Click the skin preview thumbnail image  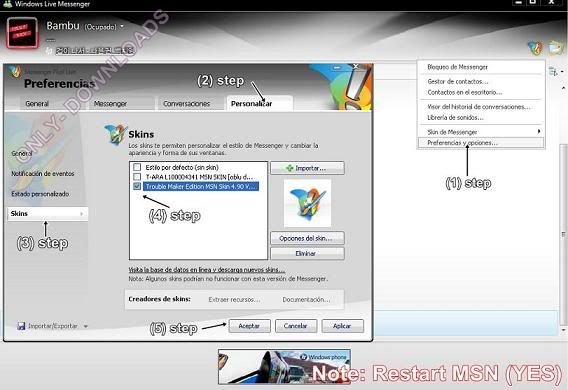307,203
